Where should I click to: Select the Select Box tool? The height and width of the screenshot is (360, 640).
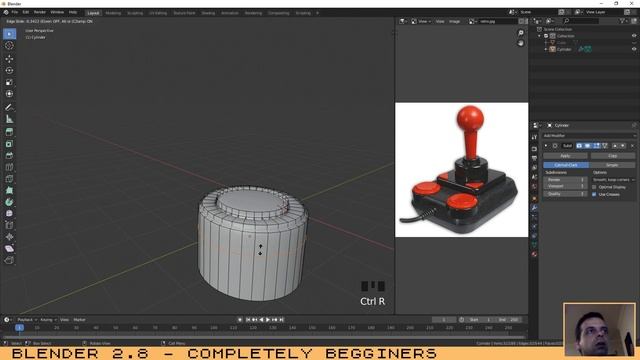point(9,34)
